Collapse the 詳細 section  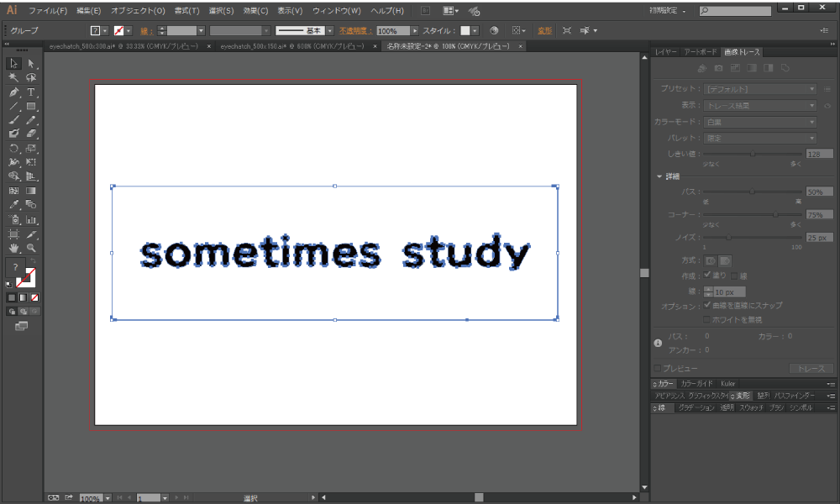coord(659,176)
